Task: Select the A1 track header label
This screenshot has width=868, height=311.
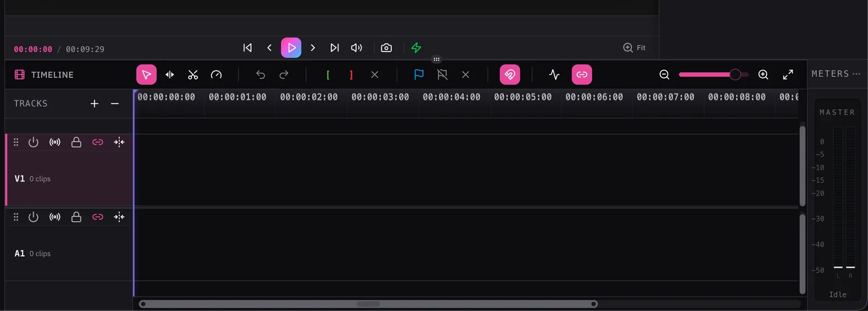Action: [x=20, y=254]
